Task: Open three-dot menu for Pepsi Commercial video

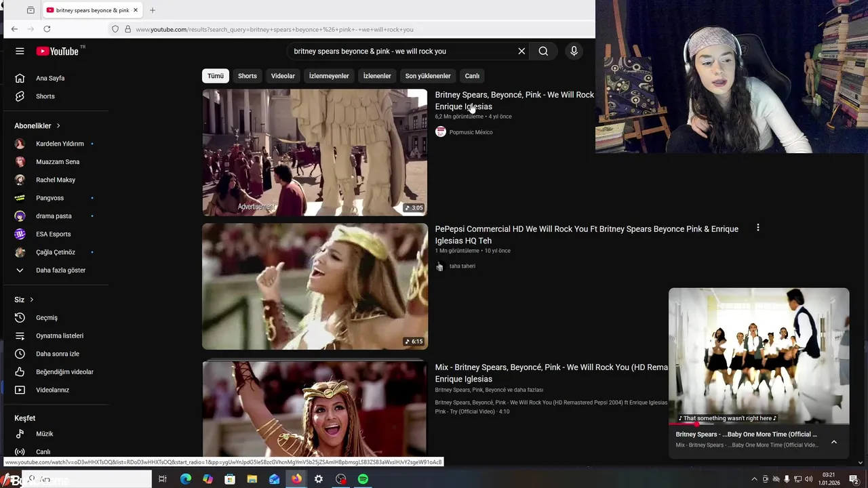Action: (758, 228)
